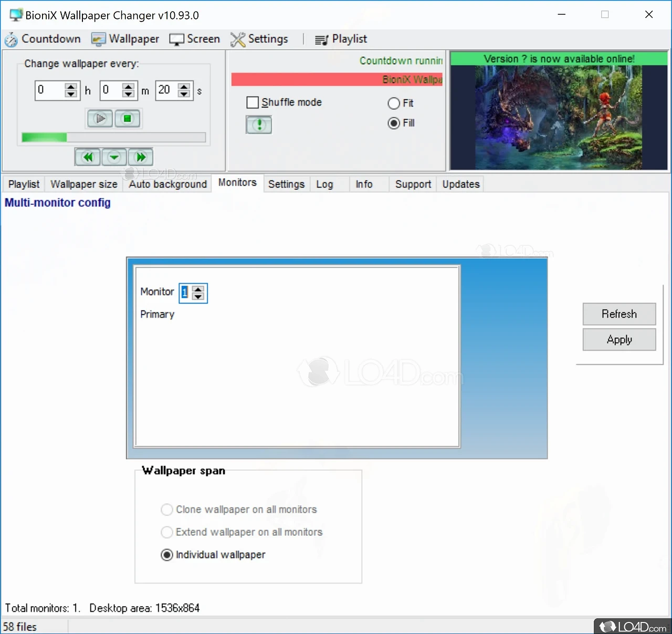Screen dimensions: 672x634
Task: Open the Wallpaper toolbar item
Action: pyautogui.click(x=125, y=39)
